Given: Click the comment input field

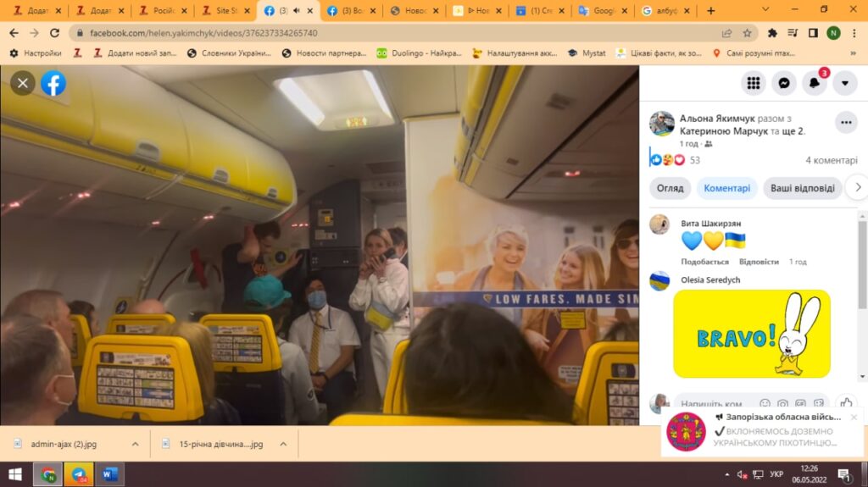Looking at the screenshot, I should click(x=714, y=404).
